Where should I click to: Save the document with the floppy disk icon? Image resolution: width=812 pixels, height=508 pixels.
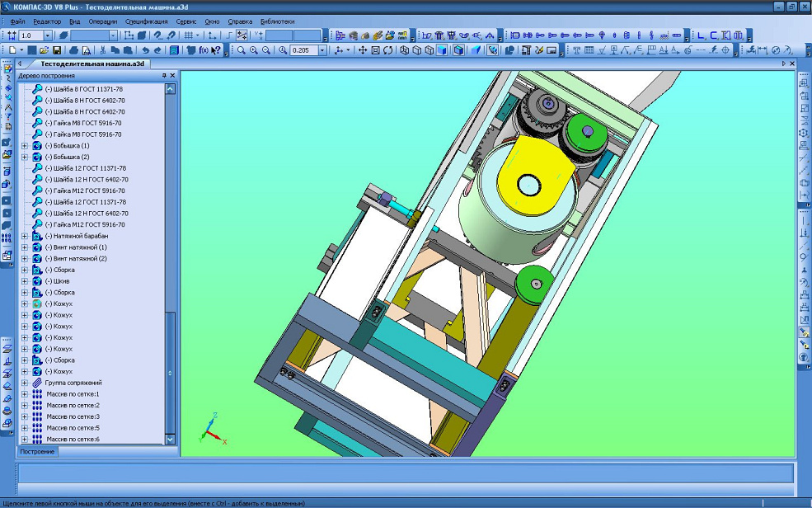(x=56, y=50)
